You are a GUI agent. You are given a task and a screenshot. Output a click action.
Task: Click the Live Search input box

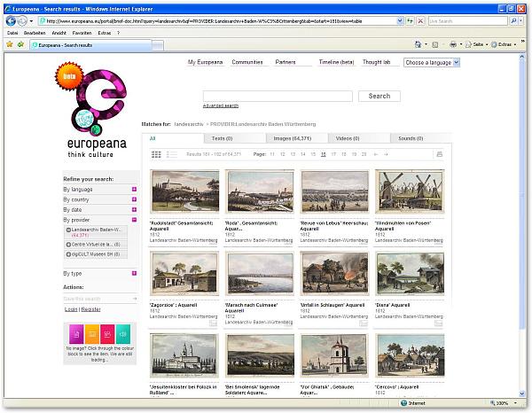[468, 21]
